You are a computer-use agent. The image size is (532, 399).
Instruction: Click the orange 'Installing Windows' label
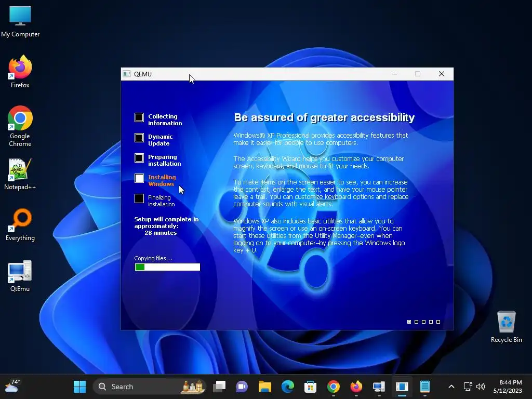point(162,180)
